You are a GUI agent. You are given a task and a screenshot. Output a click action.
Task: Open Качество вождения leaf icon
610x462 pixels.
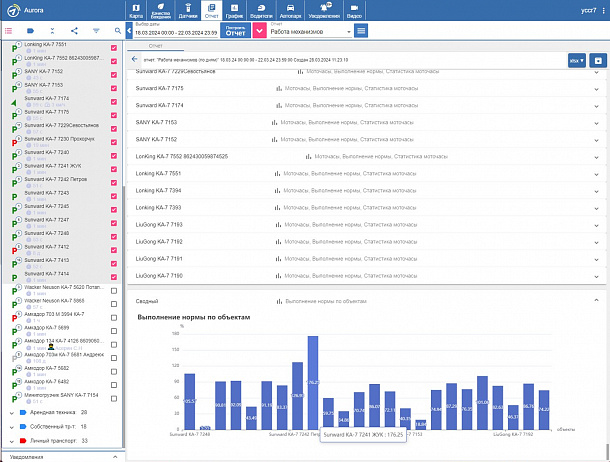pos(161,10)
